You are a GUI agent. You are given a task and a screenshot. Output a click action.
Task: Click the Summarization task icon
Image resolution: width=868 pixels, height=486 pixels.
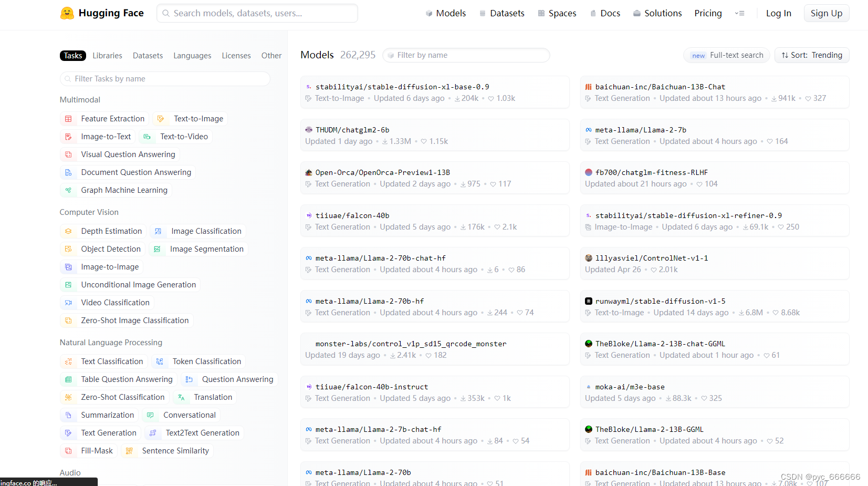(x=68, y=415)
